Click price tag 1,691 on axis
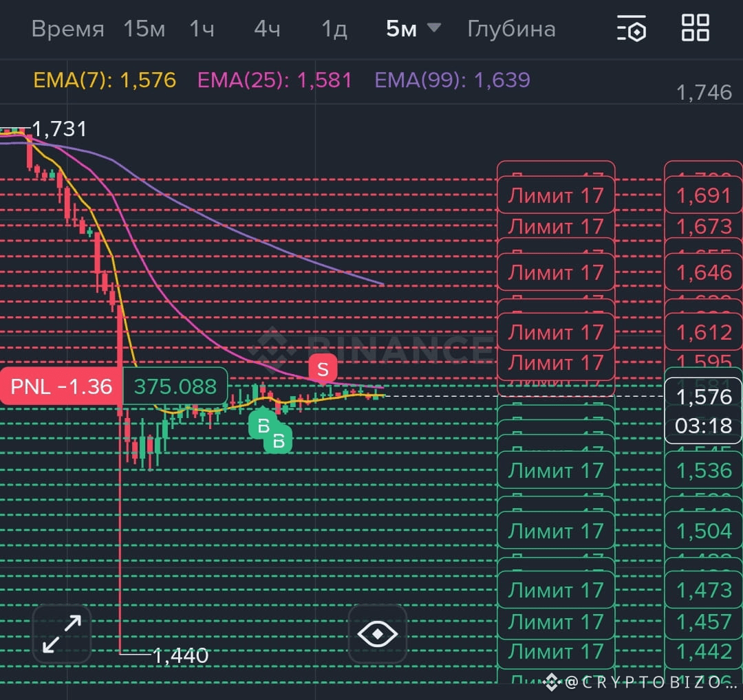This screenshot has width=743, height=700. click(x=704, y=195)
